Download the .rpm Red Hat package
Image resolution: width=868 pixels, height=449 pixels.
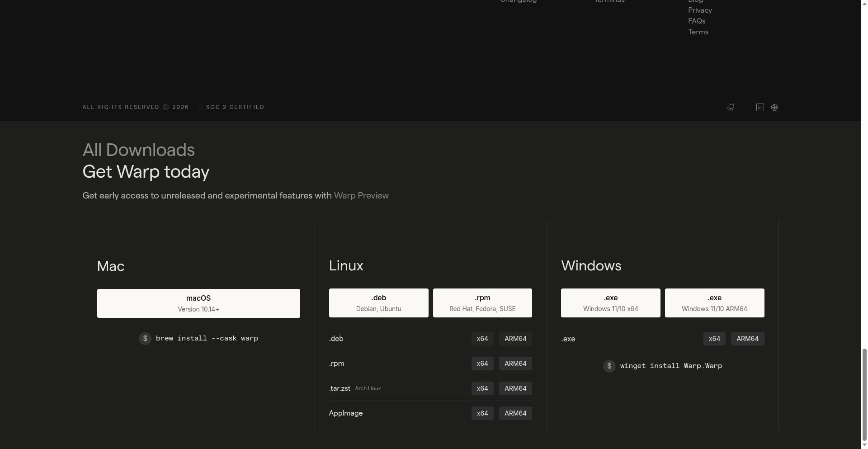[x=482, y=303]
